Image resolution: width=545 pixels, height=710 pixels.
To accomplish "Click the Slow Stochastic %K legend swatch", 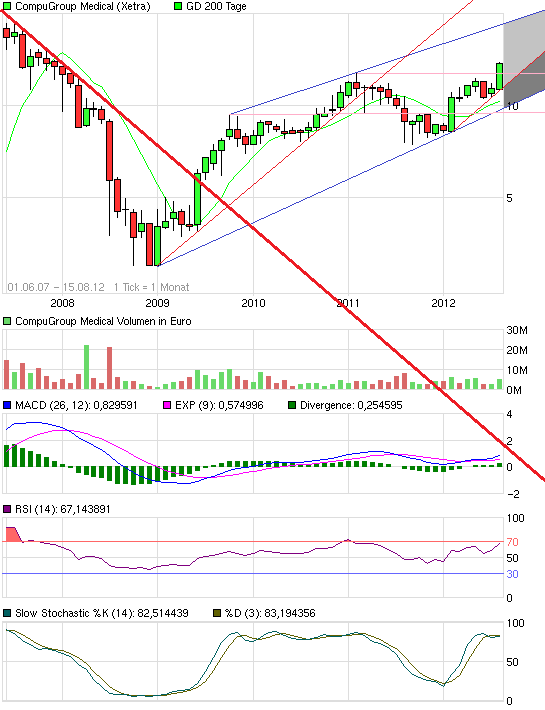I will (7, 613).
